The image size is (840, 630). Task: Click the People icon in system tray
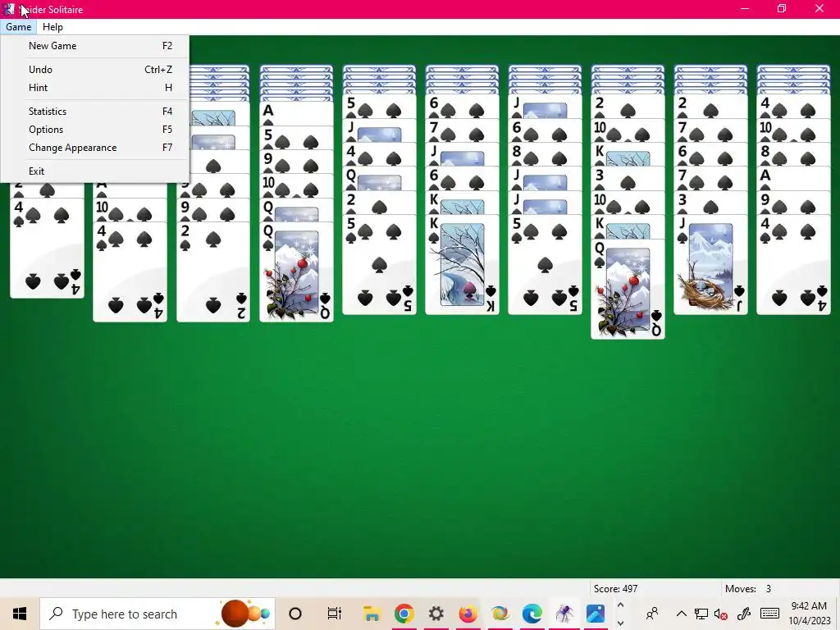pyautogui.click(x=652, y=614)
